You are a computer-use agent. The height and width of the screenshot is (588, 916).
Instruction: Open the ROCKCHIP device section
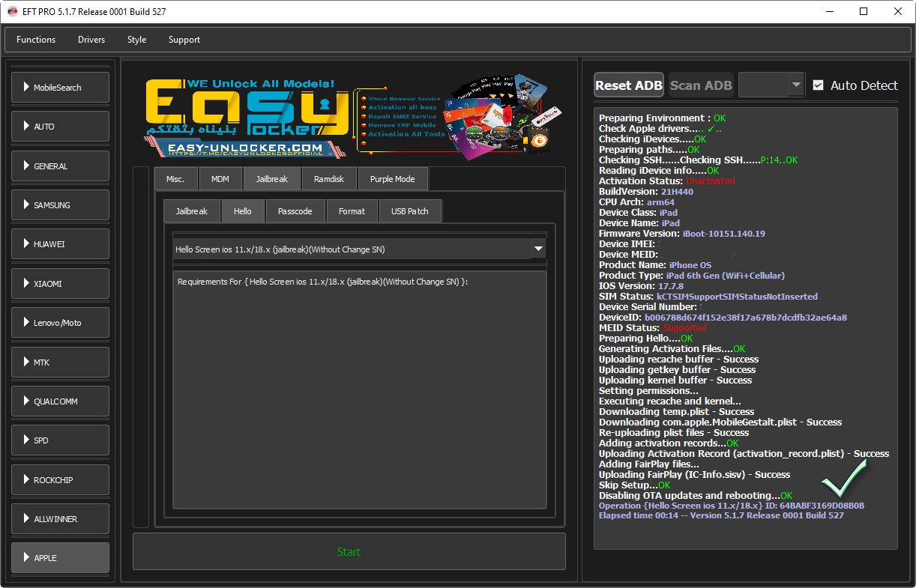coord(60,480)
